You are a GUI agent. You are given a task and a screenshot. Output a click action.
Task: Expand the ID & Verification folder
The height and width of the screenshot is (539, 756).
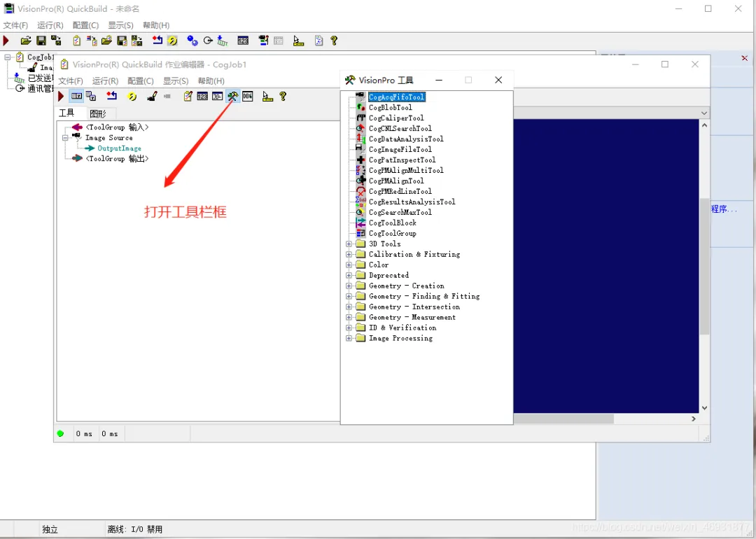click(349, 328)
